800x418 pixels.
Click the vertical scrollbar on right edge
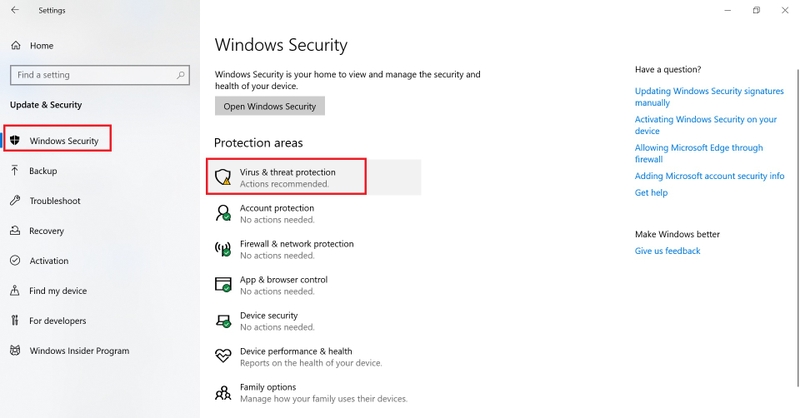click(x=797, y=227)
